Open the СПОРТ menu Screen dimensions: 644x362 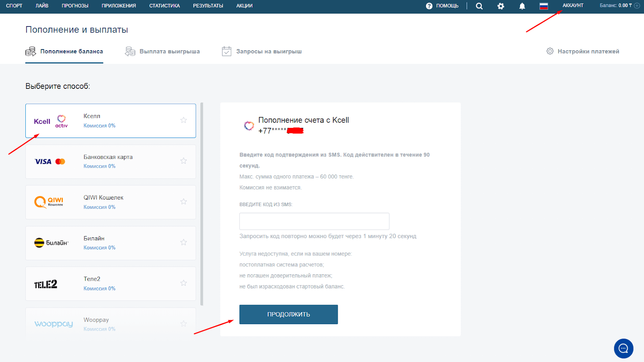click(14, 6)
